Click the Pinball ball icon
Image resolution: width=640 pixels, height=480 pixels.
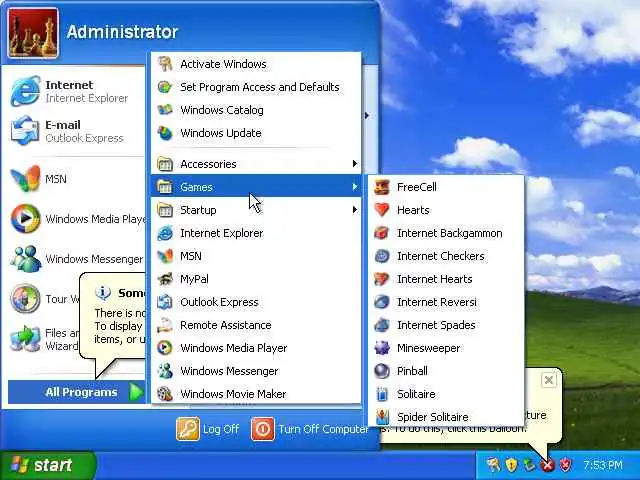pyautogui.click(x=382, y=371)
